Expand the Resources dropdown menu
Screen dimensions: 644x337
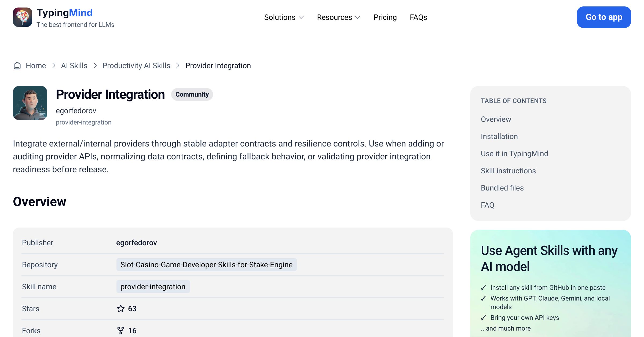[x=339, y=17]
